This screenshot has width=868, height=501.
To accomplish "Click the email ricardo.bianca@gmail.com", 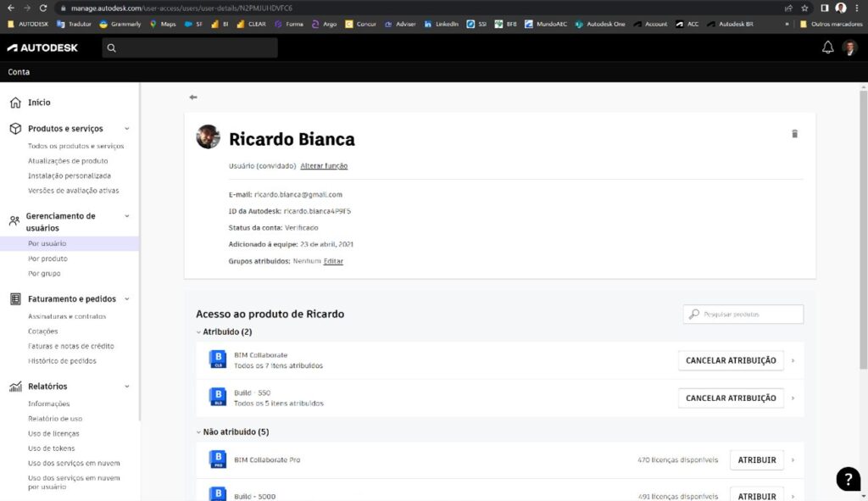I will (298, 195).
